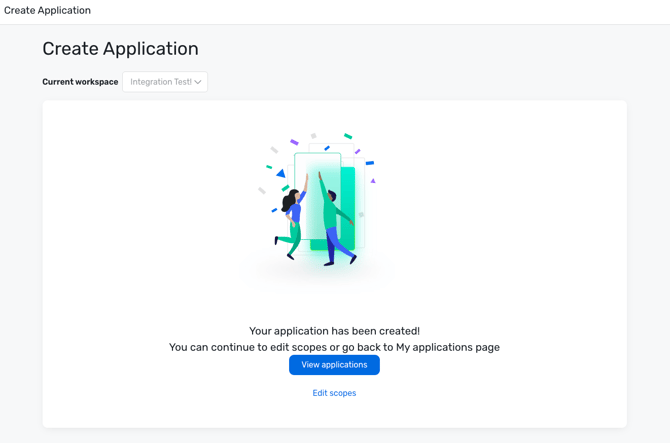
Task: Click the man figure in the illustration
Action: [x=335, y=222]
